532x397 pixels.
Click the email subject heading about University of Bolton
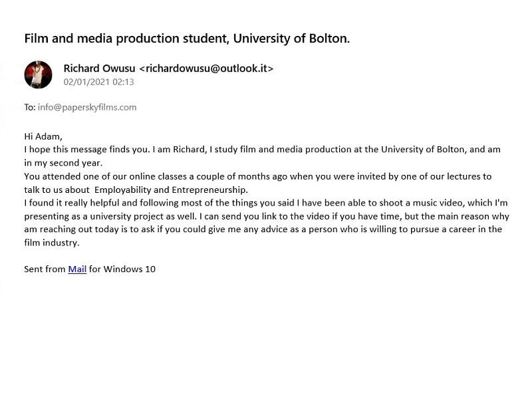(187, 39)
